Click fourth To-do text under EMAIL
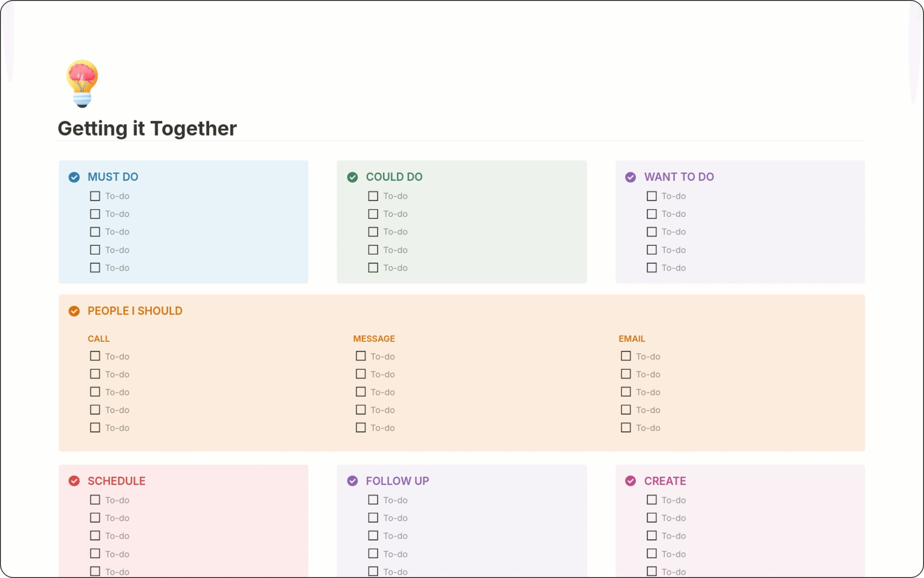Screen dimensions: 924x578 click(x=648, y=410)
